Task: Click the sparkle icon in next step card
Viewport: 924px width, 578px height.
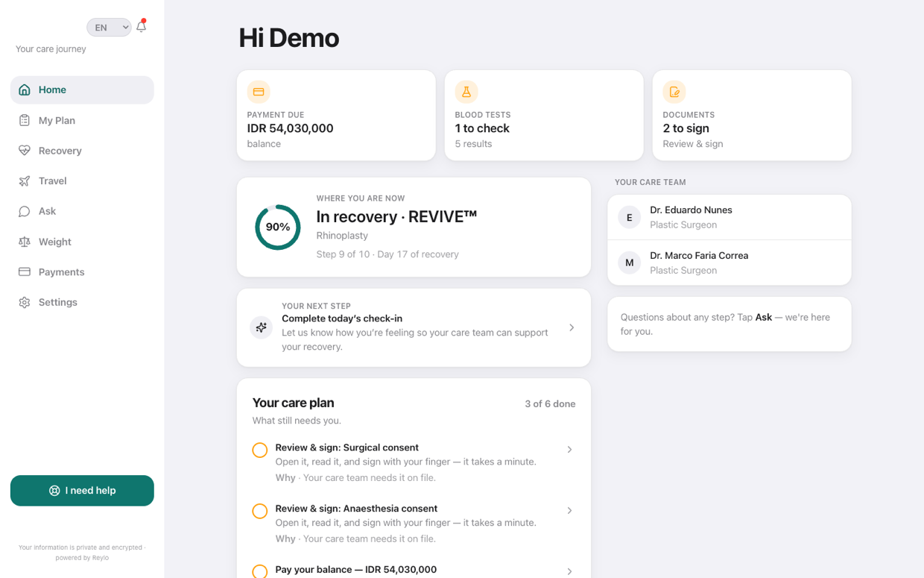Action: (261, 327)
